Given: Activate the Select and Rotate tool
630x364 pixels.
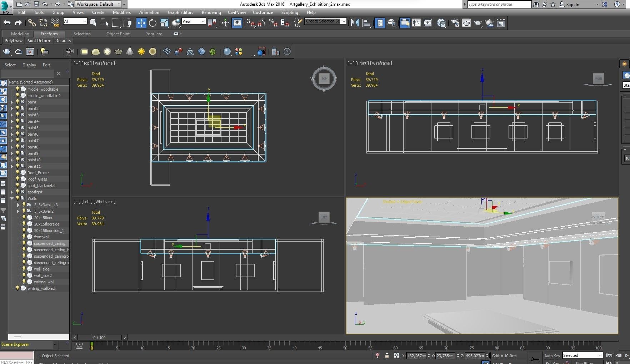Looking at the screenshot, I should point(153,23).
